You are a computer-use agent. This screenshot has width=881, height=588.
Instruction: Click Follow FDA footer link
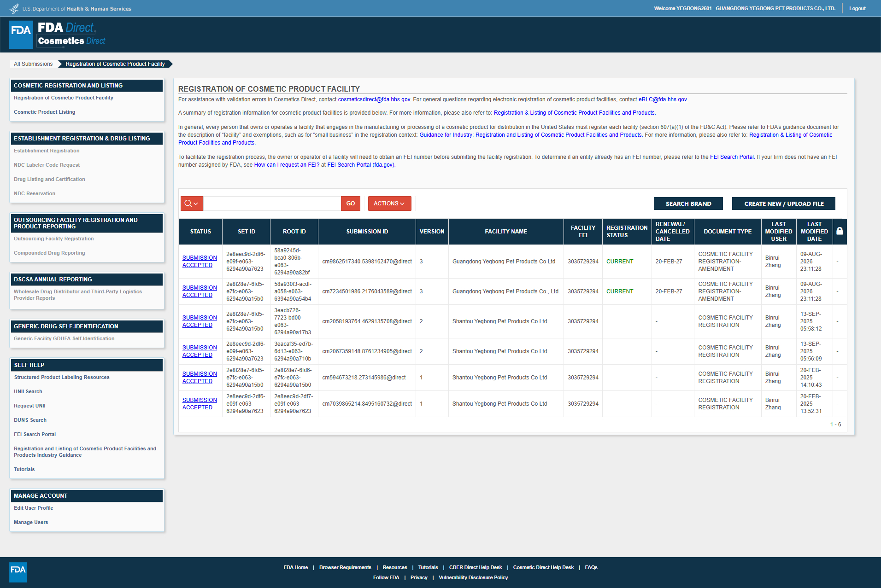click(x=386, y=577)
